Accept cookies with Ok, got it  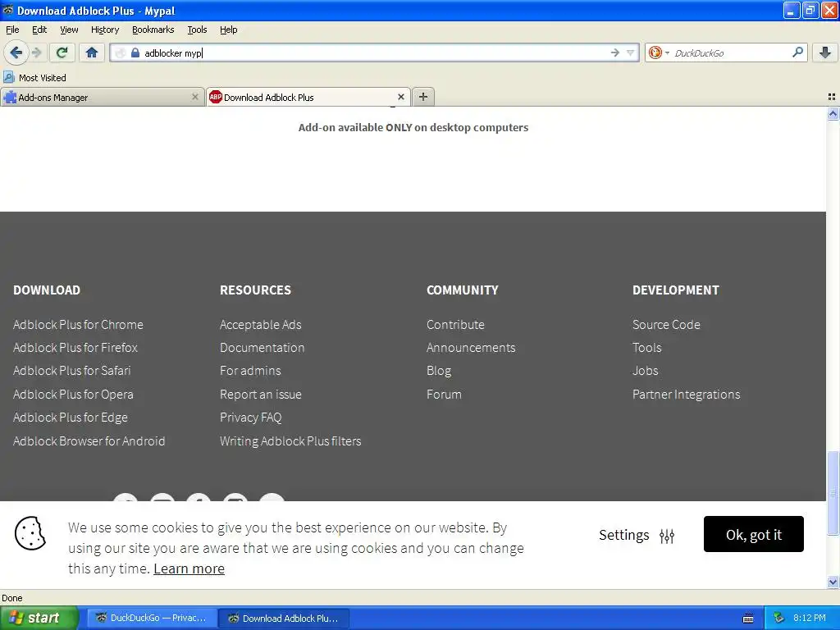pos(753,534)
